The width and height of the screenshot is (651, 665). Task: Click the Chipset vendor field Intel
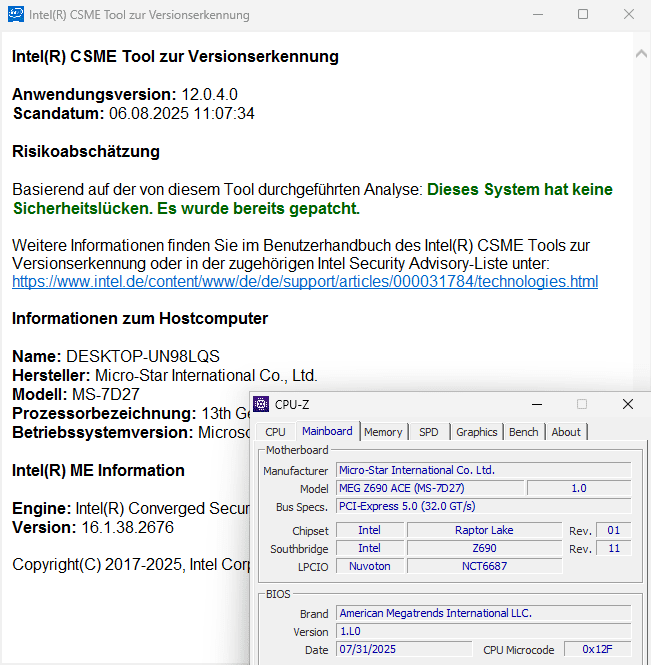coord(370,530)
